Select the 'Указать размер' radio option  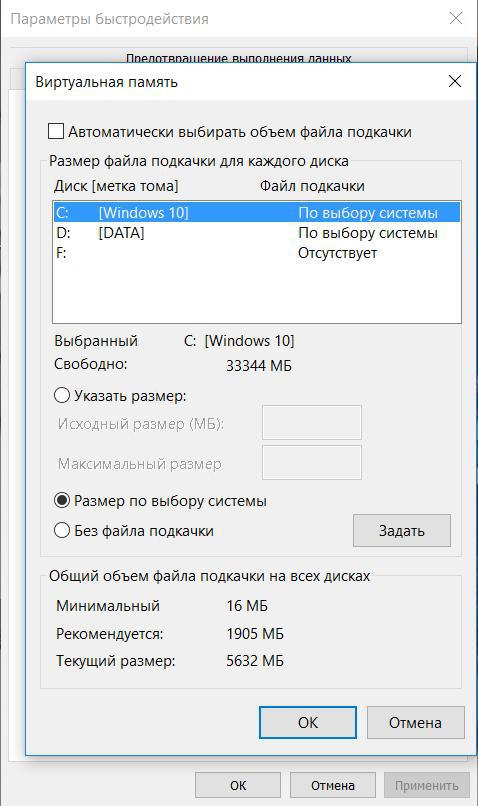tap(62, 396)
